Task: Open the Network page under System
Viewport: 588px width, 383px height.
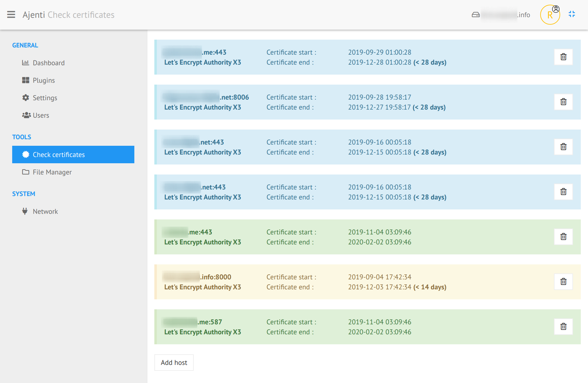Action: tap(45, 211)
